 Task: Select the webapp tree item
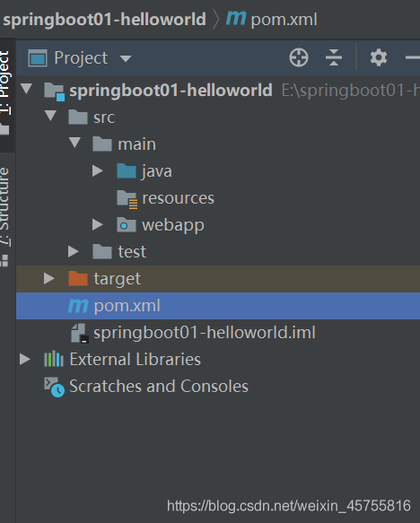[x=173, y=225]
